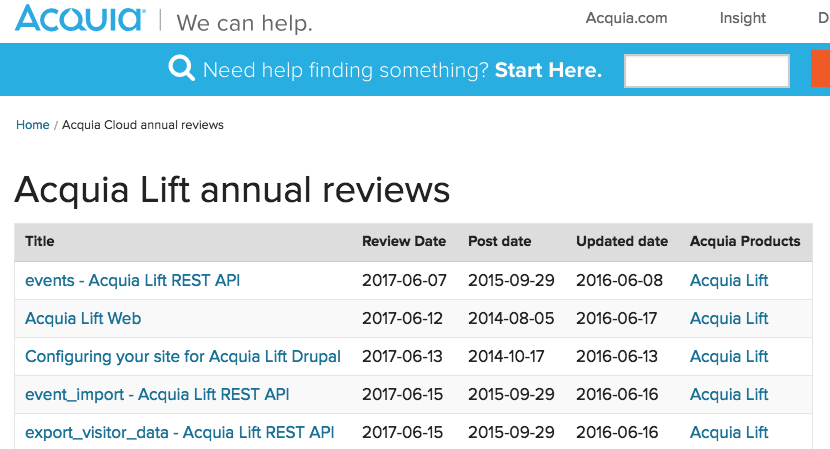The image size is (830, 449).
Task: Click the magnifying glass search icon
Action: point(181,68)
